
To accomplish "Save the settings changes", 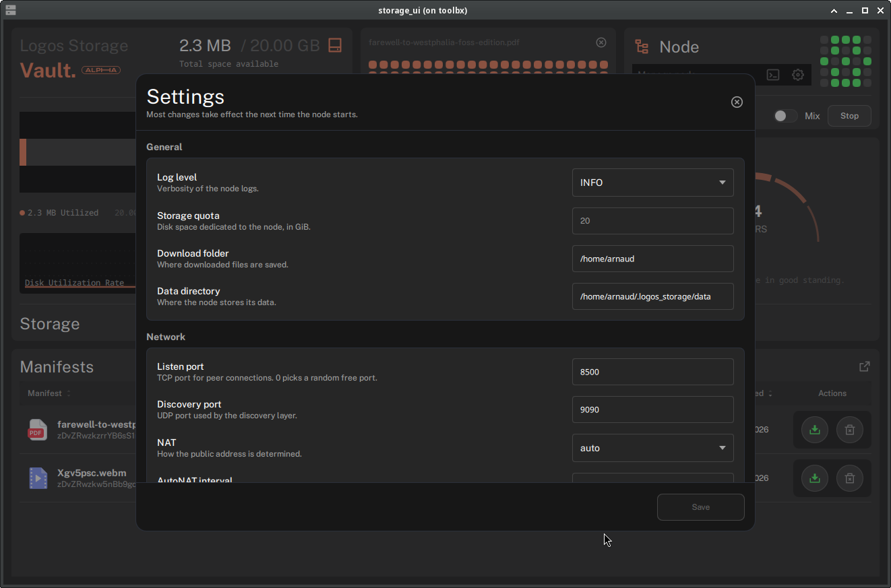I will [x=700, y=507].
